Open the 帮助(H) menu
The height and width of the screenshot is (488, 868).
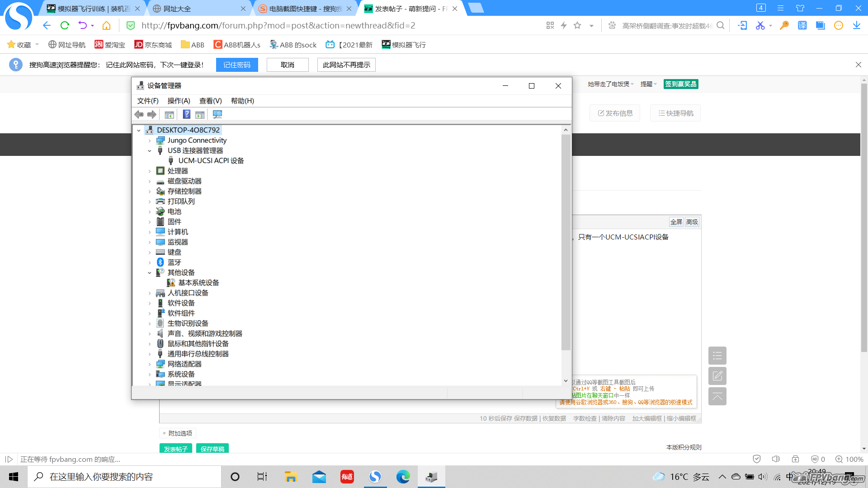click(x=242, y=101)
